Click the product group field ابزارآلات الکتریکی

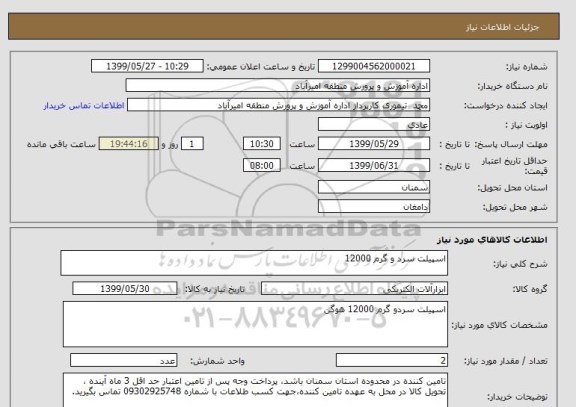pos(354,289)
